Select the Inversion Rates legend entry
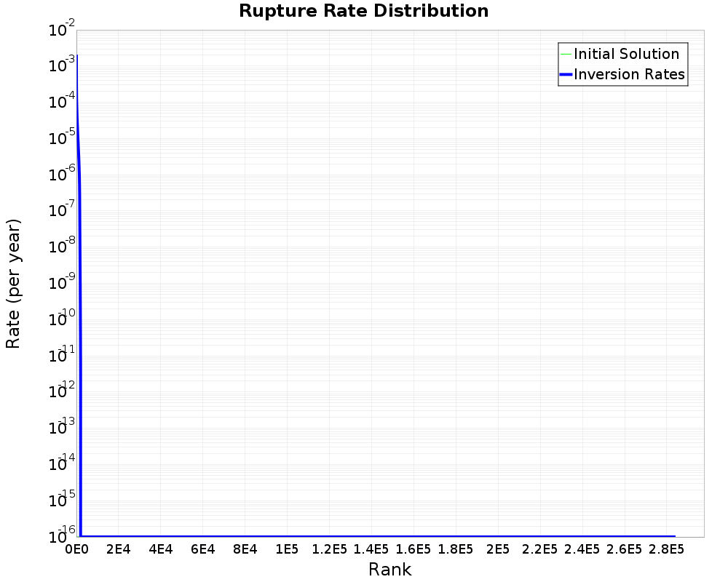The height and width of the screenshot is (582, 728). 629,73
